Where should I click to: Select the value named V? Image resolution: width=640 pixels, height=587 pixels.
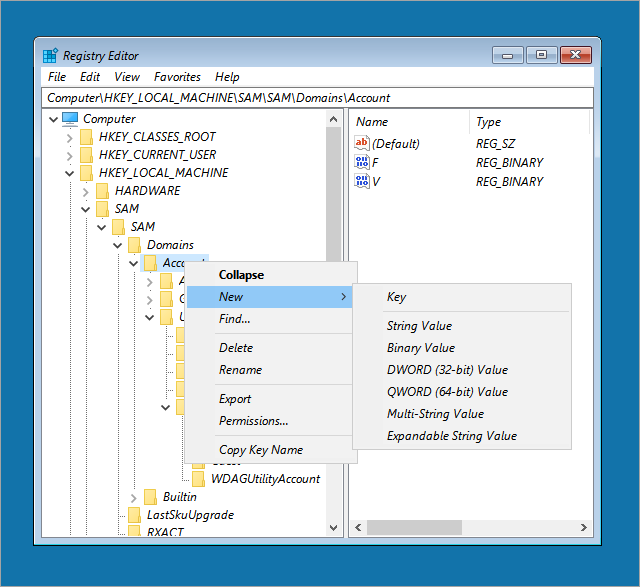pyautogui.click(x=376, y=182)
